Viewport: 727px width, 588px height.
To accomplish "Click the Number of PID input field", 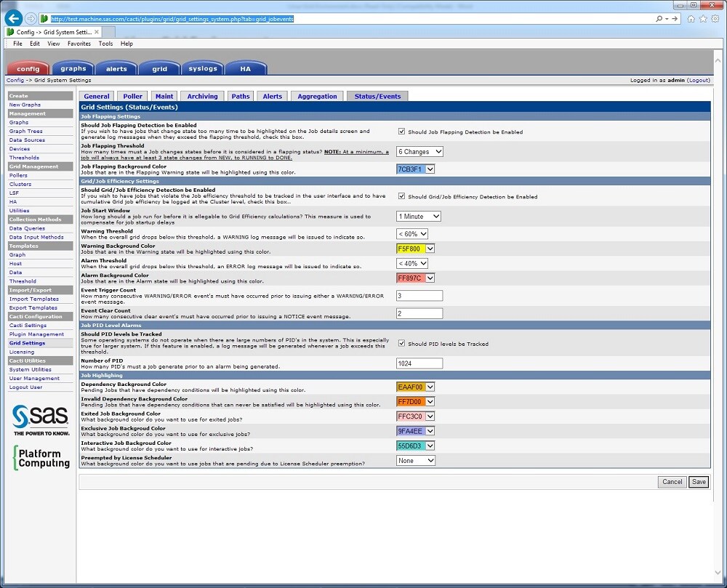I will [419, 363].
